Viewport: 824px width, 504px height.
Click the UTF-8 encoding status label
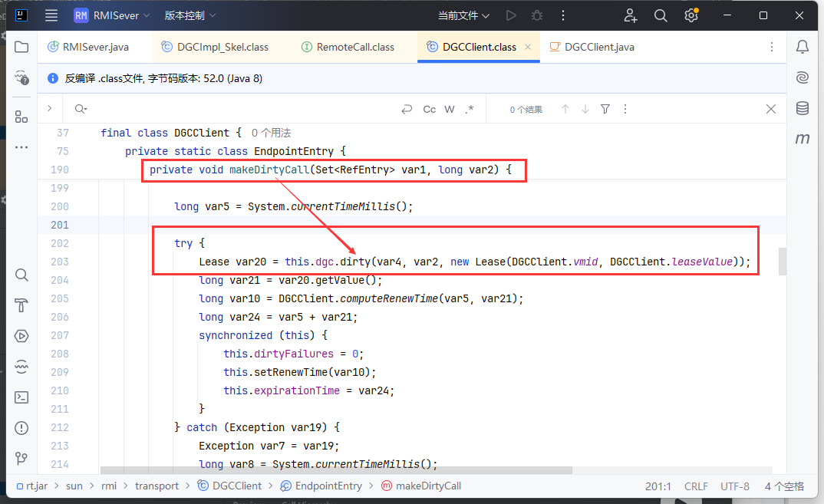coord(735,486)
